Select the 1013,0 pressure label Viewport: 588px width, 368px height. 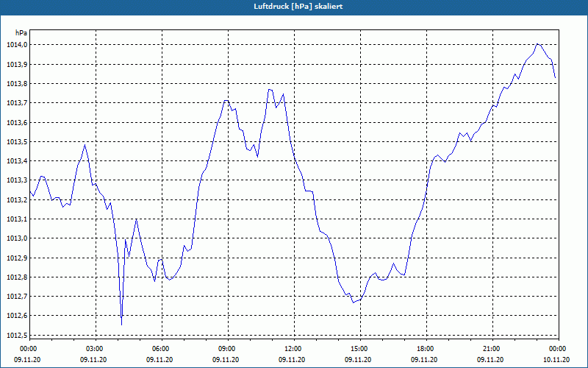17,238
